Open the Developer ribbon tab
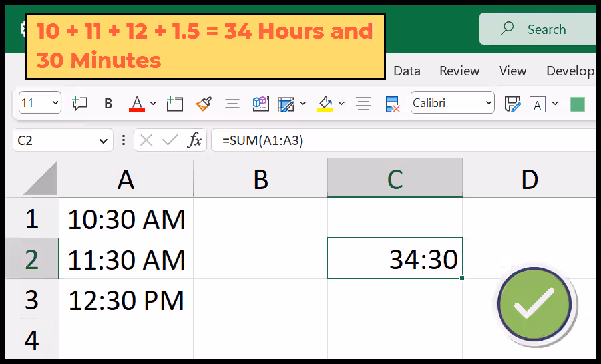 pyautogui.click(x=571, y=71)
